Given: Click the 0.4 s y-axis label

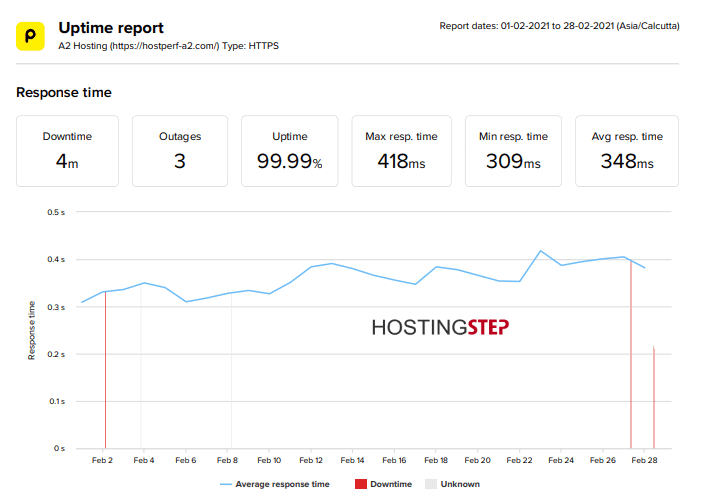Looking at the screenshot, I should coord(56,259).
